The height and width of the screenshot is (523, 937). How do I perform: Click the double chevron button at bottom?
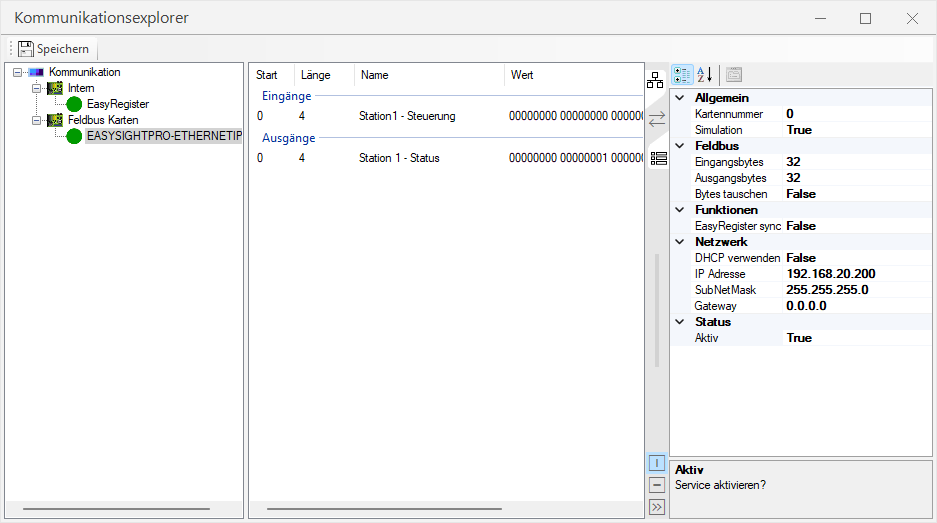tap(657, 507)
